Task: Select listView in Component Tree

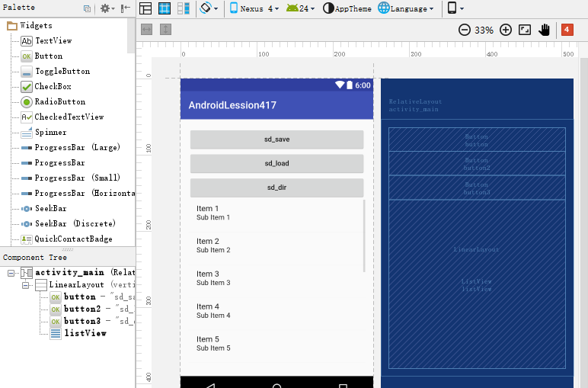Action: coord(78,333)
